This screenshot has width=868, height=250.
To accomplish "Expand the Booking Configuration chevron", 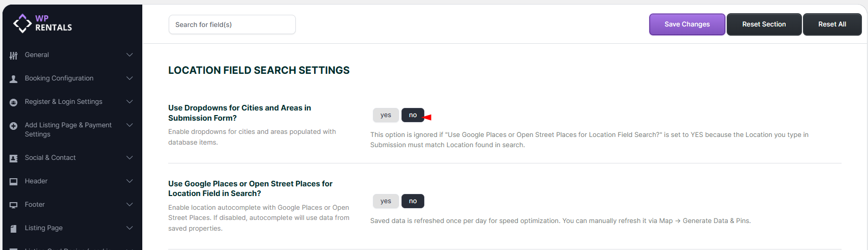I will coord(130,78).
